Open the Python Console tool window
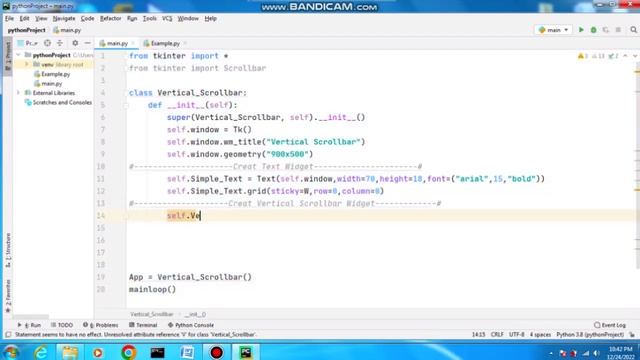The width and height of the screenshot is (640, 360). click(x=191, y=325)
